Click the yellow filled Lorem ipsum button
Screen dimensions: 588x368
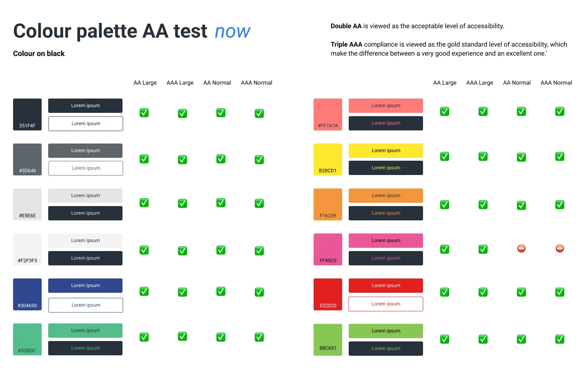(386, 150)
